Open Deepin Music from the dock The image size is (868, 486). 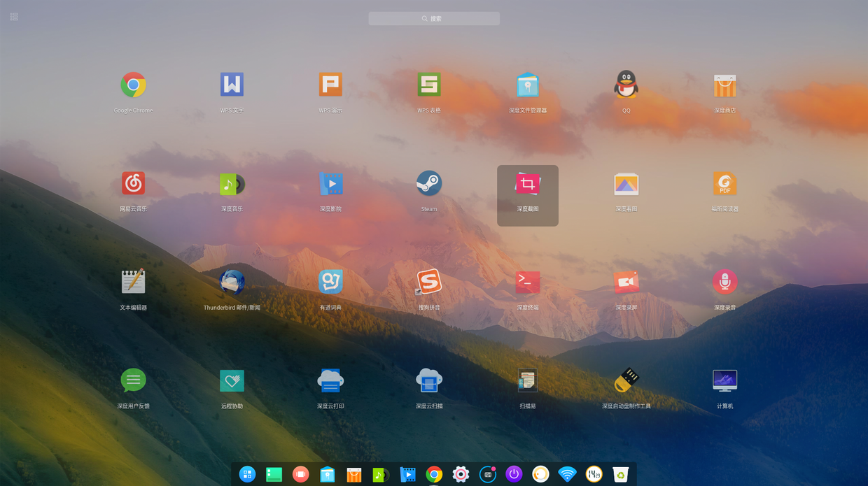point(381,475)
